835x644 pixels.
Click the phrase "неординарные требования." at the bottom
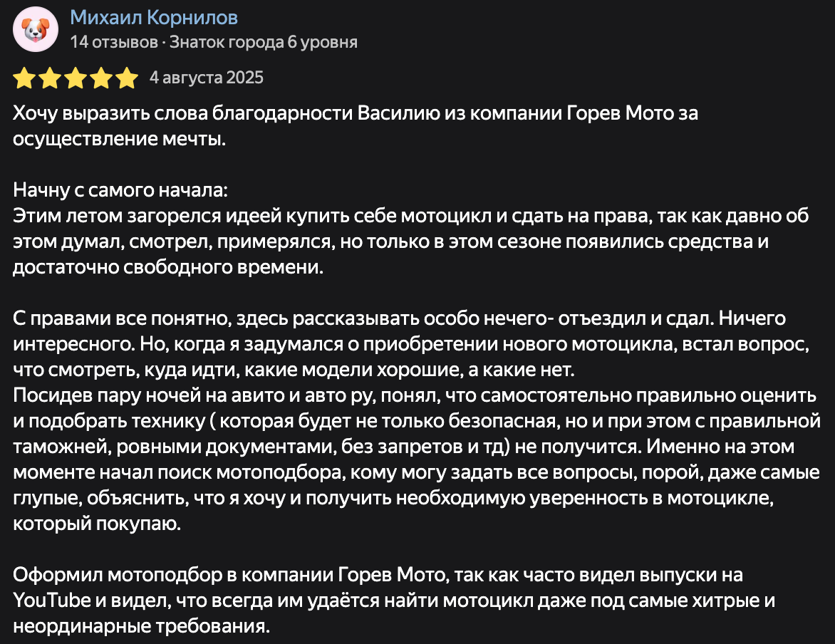142,627
